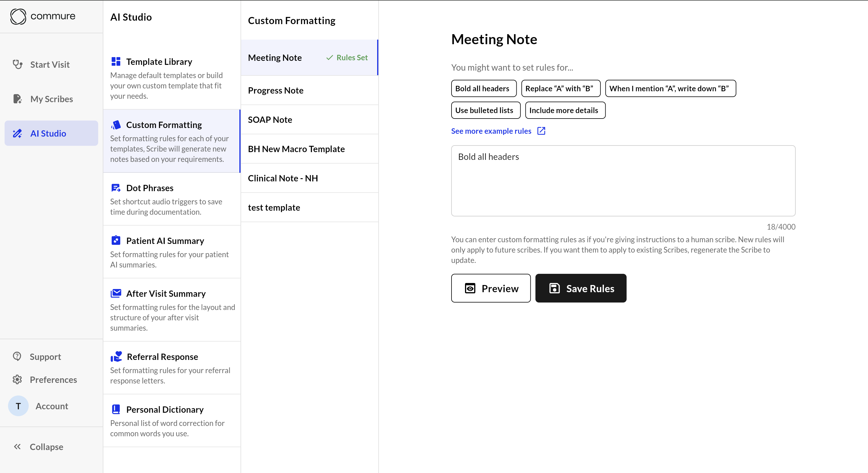Screen dimensions: 868x473
Task: Click the Referral Response heart-hand icon
Action: 116,356
